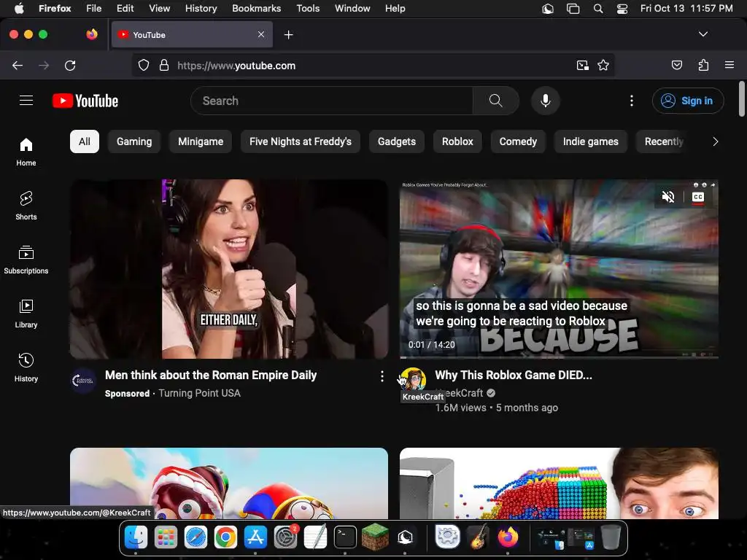This screenshot has width=747, height=560.
Task: Open the YouTube hamburger guide menu
Action: (x=26, y=101)
